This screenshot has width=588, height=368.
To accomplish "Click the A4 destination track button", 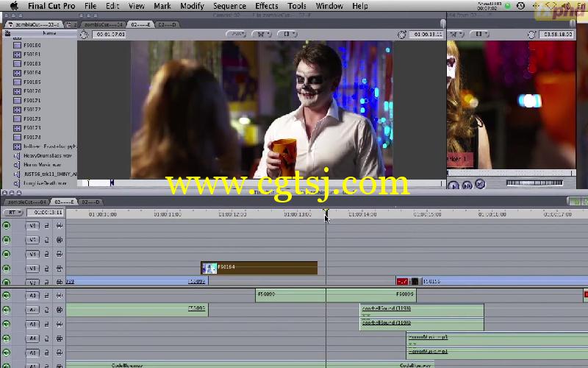I will [32, 339].
